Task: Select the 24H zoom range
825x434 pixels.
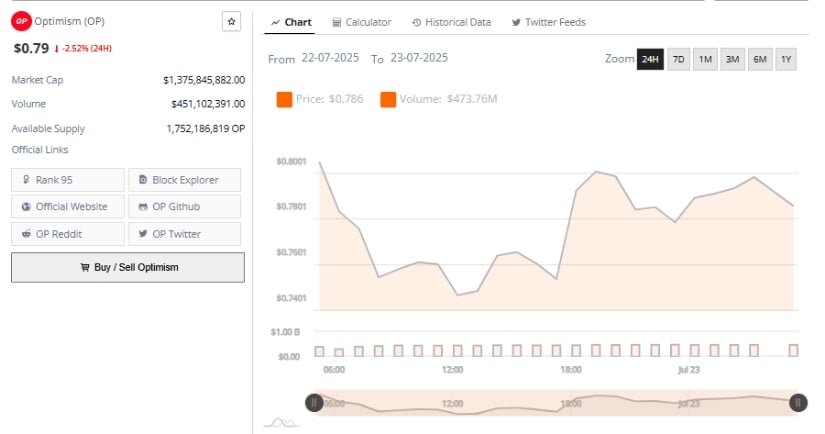Action: click(650, 59)
